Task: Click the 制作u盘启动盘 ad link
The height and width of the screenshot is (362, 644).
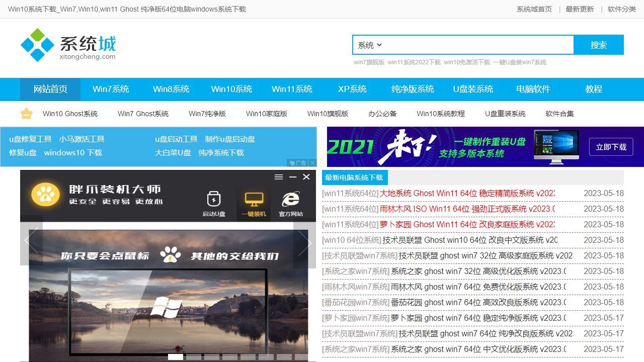Action: pyautogui.click(x=230, y=139)
